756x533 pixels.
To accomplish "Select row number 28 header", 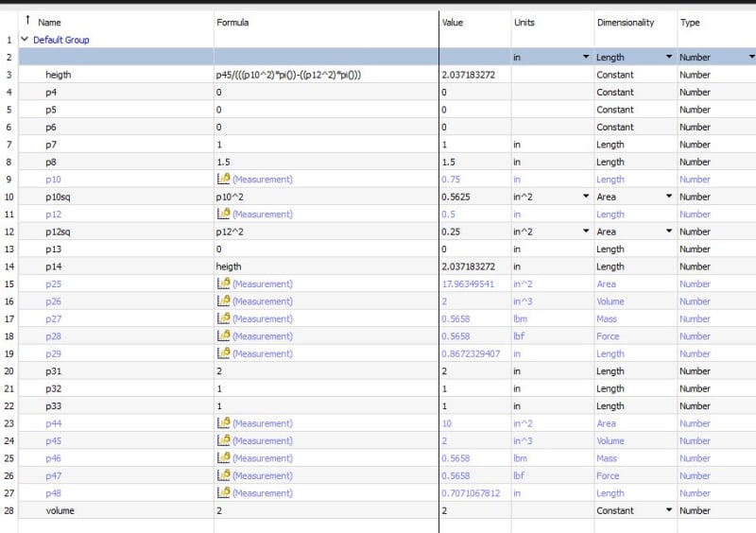I will [9, 510].
